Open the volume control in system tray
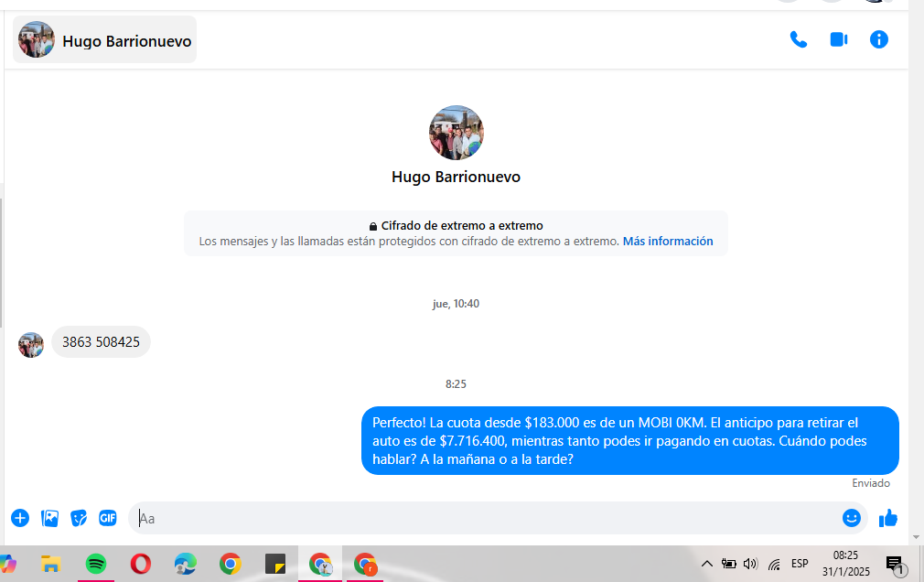This screenshot has width=924, height=582. point(751,564)
